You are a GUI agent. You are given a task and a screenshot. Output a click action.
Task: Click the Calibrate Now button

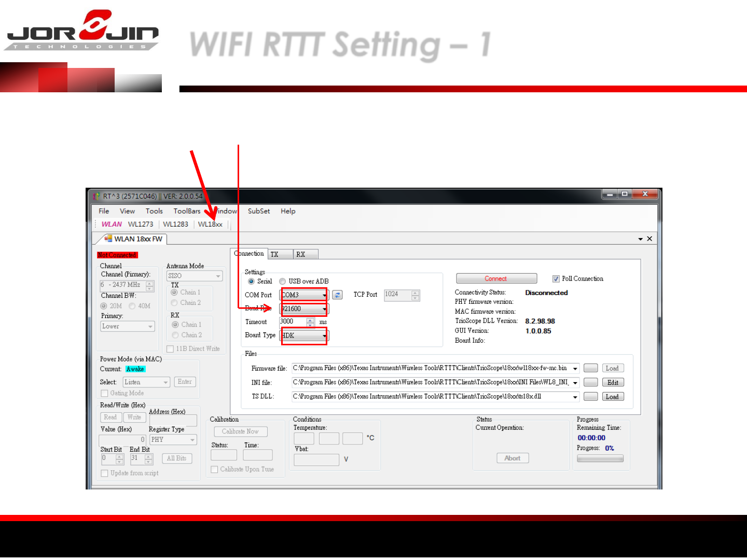241,431
